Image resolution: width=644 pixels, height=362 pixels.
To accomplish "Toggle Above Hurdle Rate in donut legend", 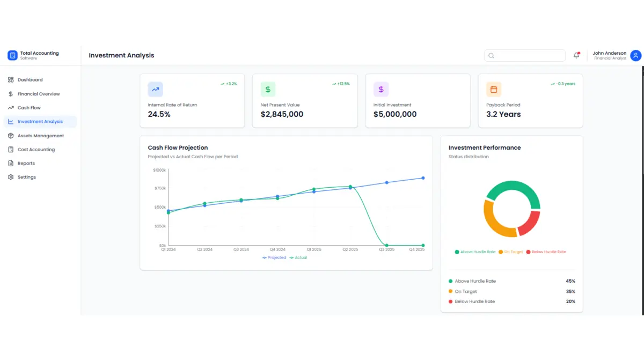I will pyautogui.click(x=475, y=252).
